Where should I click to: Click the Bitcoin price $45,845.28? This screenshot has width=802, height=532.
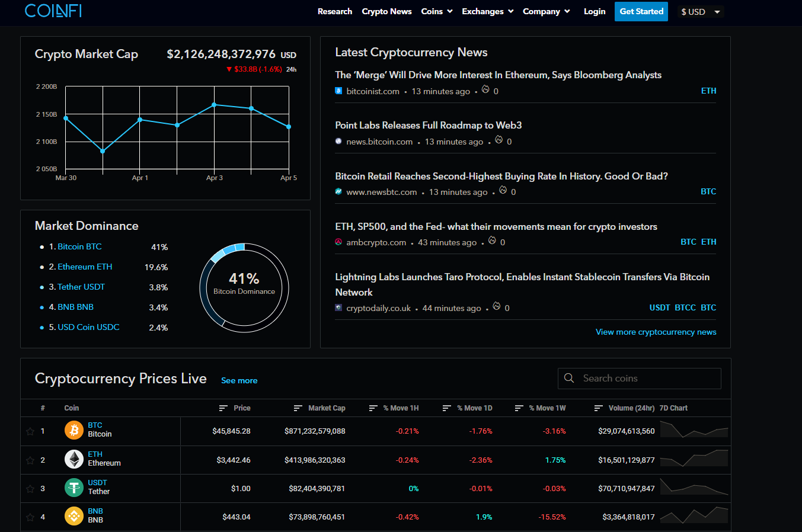point(231,431)
